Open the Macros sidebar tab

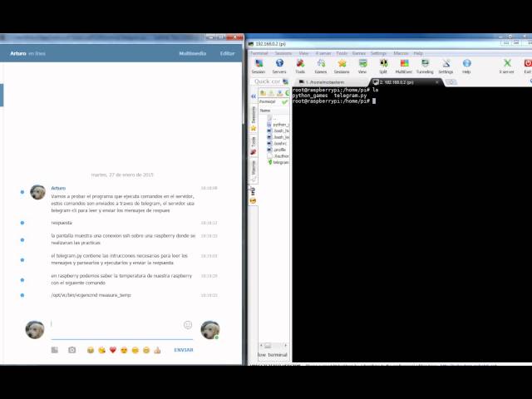pos(253,171)
